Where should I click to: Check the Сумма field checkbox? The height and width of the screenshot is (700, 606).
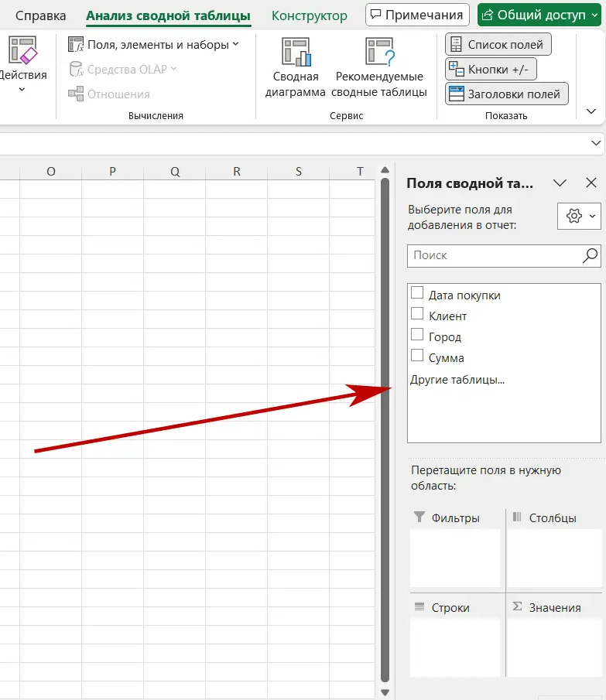417,355
